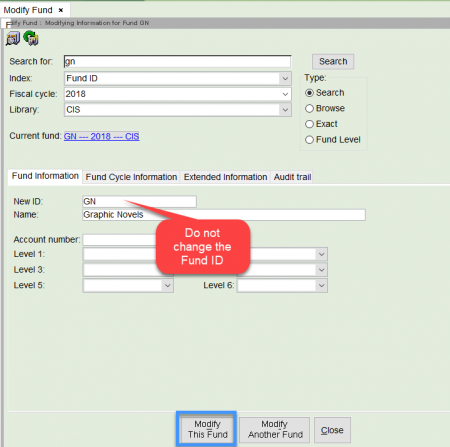
Task: Click the Graphic Novels name field
Action: point(224,215)
